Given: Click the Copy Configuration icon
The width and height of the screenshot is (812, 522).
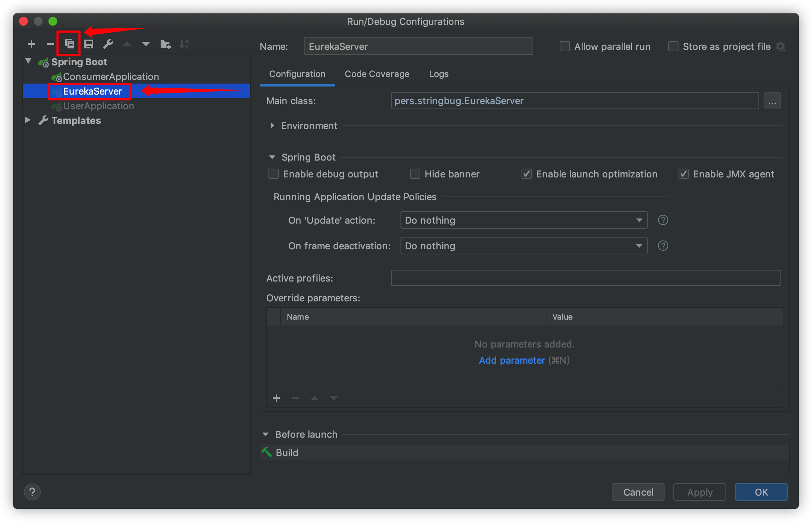Looking at the screenshot, I should 69,44.
